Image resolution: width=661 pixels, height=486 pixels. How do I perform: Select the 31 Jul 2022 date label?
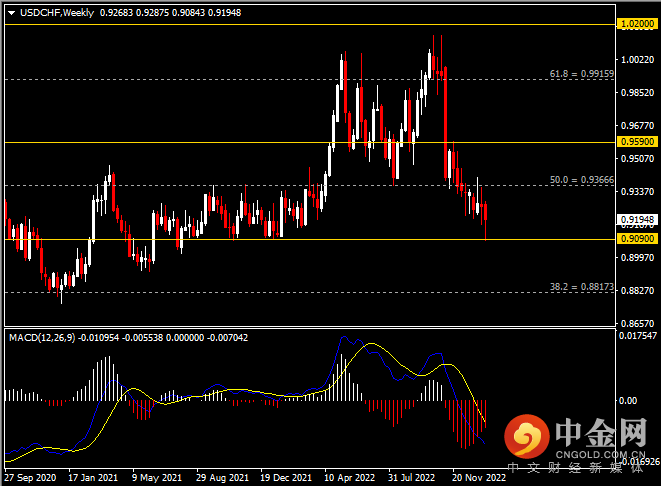tap(411, 478)
